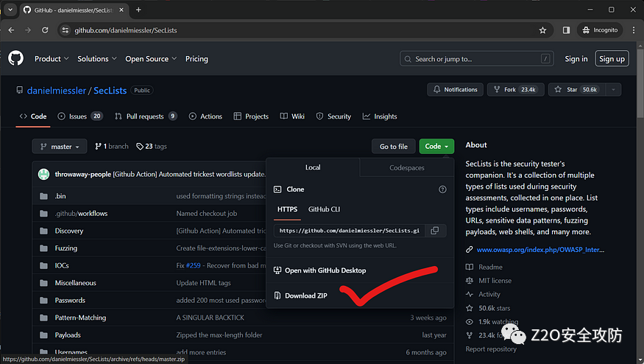
Task: Click the GitHub Octocat logo
Action: 16,58
